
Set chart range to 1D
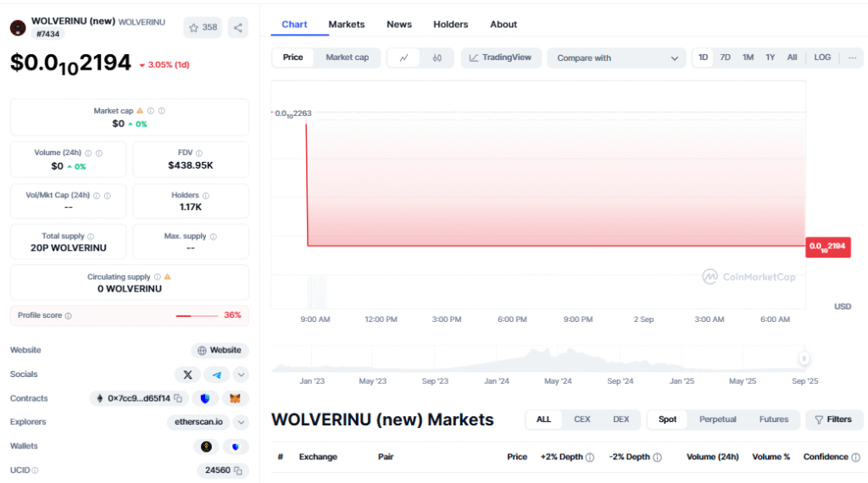pyautogui.click(x=703, y=58)
